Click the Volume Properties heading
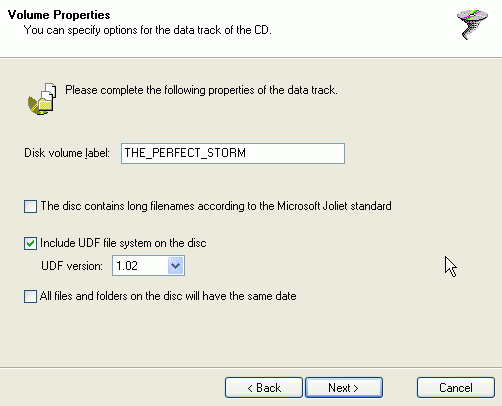The image size is (502, 406). tap(59, 15)
